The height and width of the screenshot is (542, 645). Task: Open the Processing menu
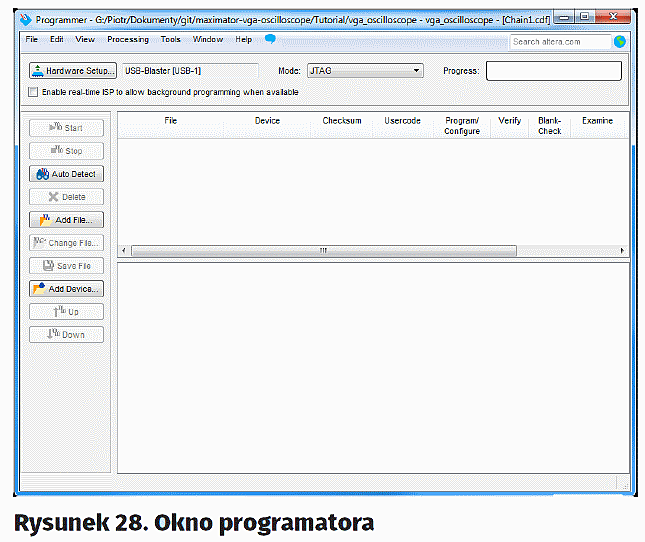coord(127,40)
